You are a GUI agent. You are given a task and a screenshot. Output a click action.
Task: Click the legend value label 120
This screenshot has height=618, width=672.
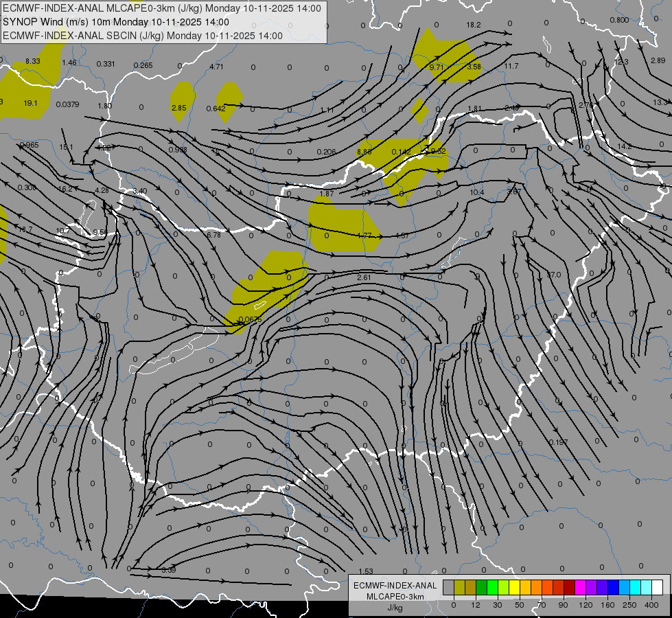(x=586, y=605)
